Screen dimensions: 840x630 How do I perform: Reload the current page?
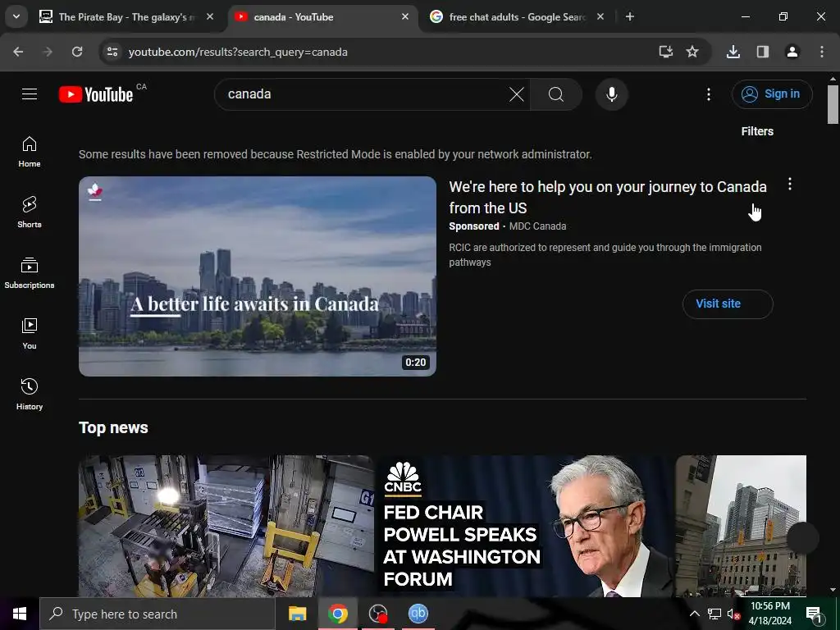click(77, 52)
